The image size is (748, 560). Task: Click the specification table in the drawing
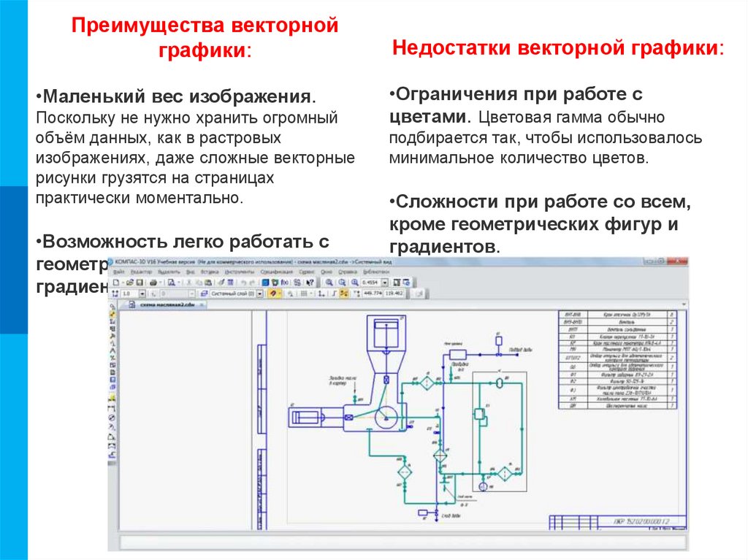(x=617, y=360)
